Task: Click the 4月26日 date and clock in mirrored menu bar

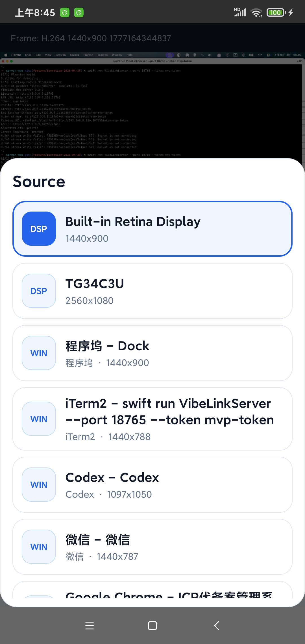Action: point(287,55)
